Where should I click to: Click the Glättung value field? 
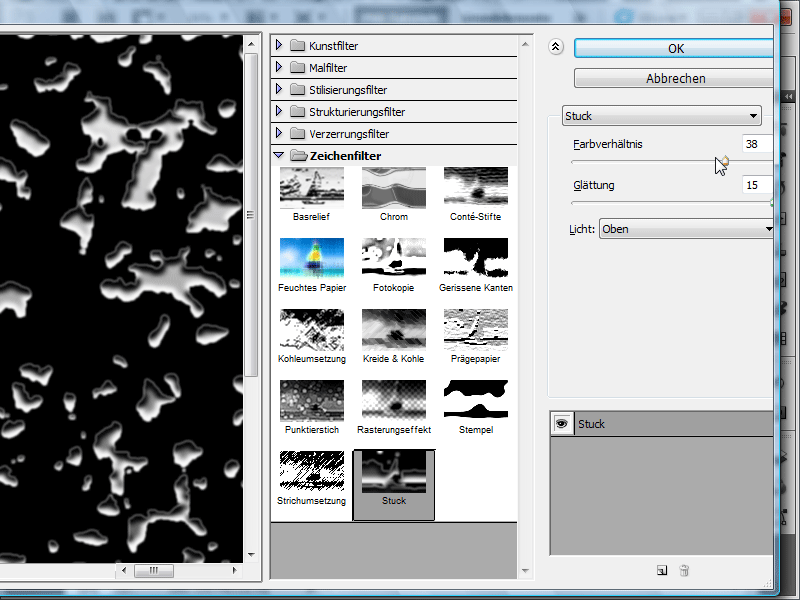(x=757, y=185)
